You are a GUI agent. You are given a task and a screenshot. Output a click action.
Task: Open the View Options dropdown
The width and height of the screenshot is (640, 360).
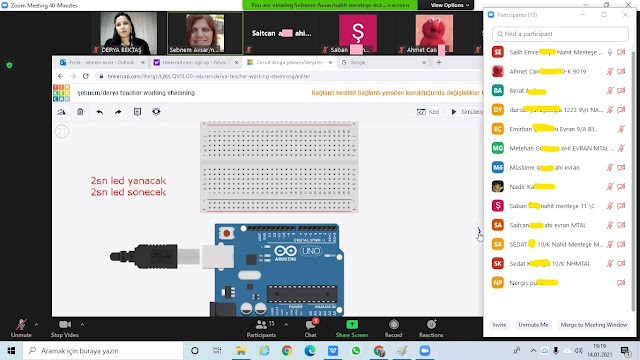[450, 5]
